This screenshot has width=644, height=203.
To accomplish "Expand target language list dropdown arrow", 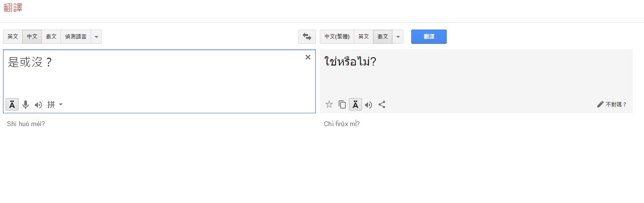I will click(x=398, y=36).
